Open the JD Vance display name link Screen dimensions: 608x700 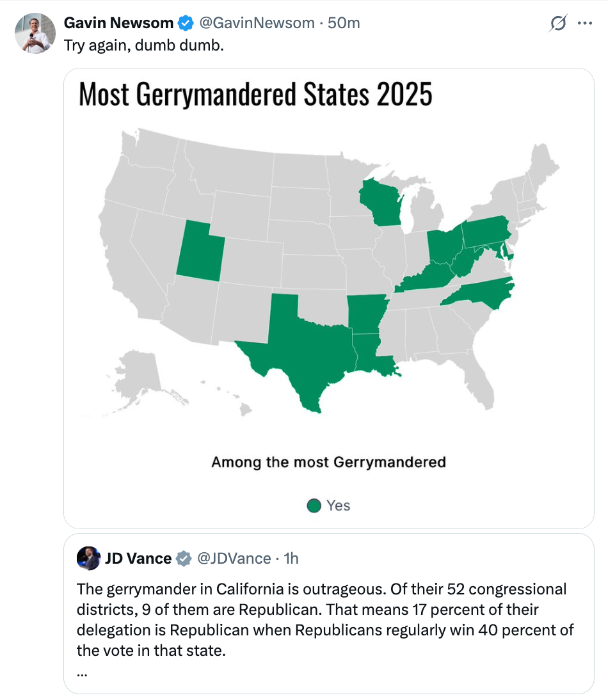tap(138, 559)
